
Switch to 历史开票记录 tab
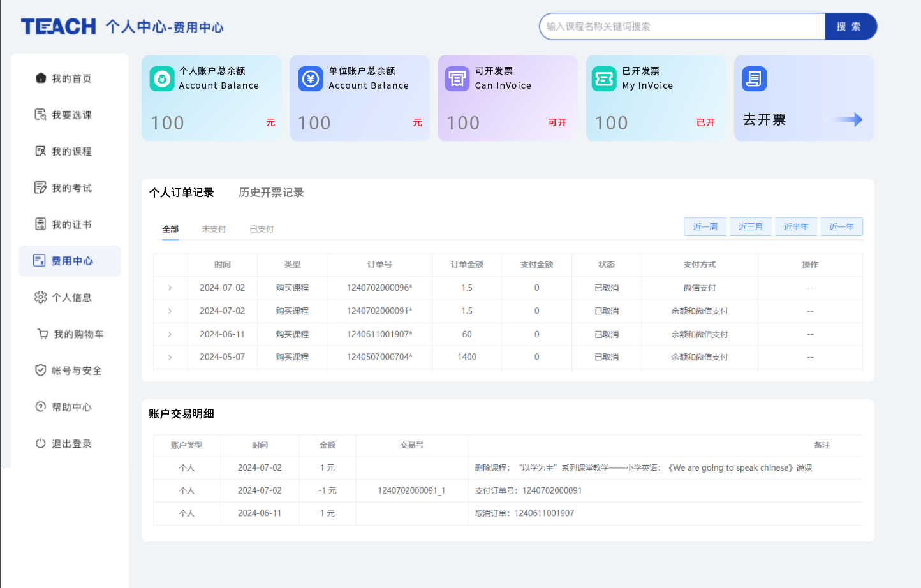click(x=271, y=193)
